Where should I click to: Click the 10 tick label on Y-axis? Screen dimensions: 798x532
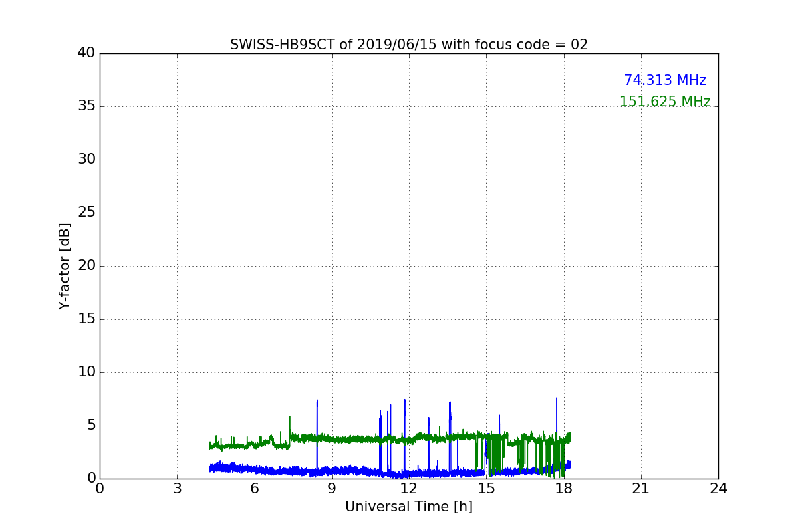[86, 372]
